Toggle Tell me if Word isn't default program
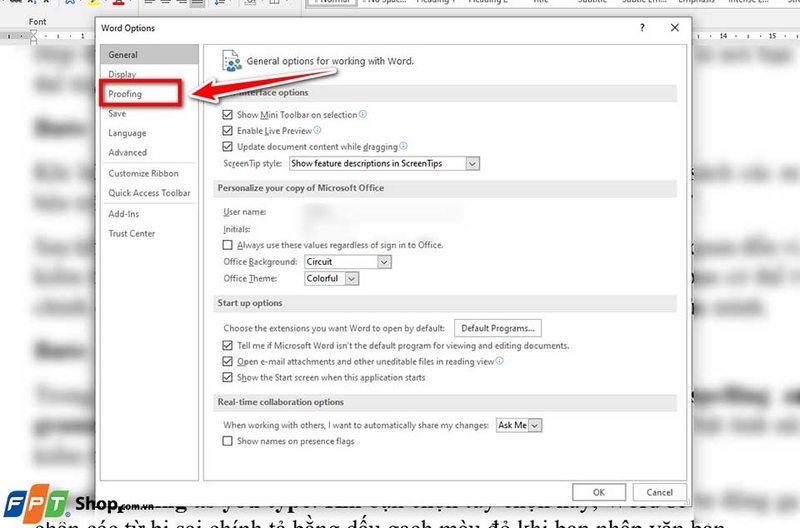Viewport: 800px width, 528px height. (228, 345)
